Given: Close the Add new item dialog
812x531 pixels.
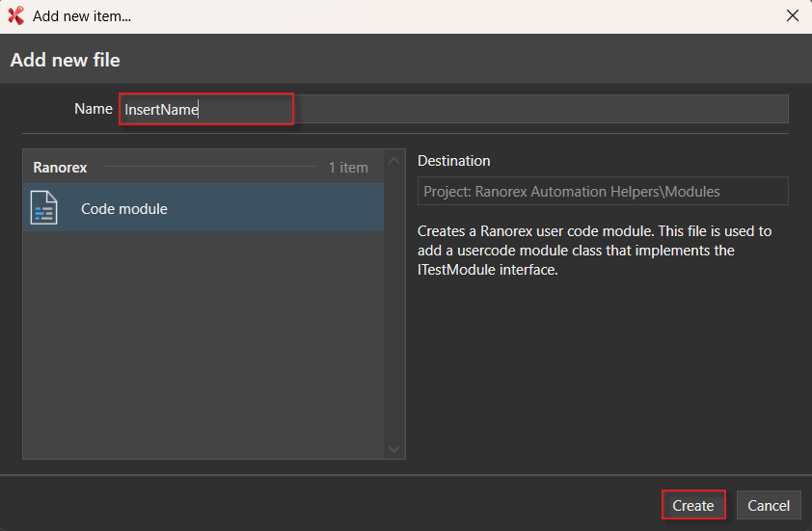Looking at the screenshot, I should 793,15.
